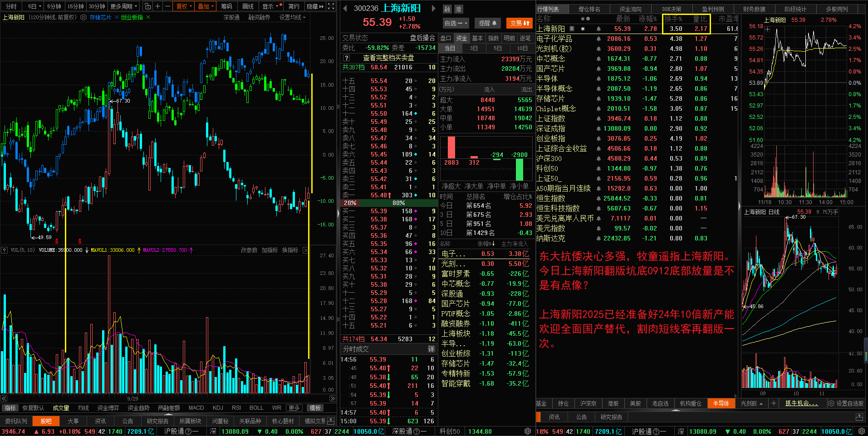Toggle 复权 price adjustment
The width and height of the screenshot is (868, 436).
[184, 6]
